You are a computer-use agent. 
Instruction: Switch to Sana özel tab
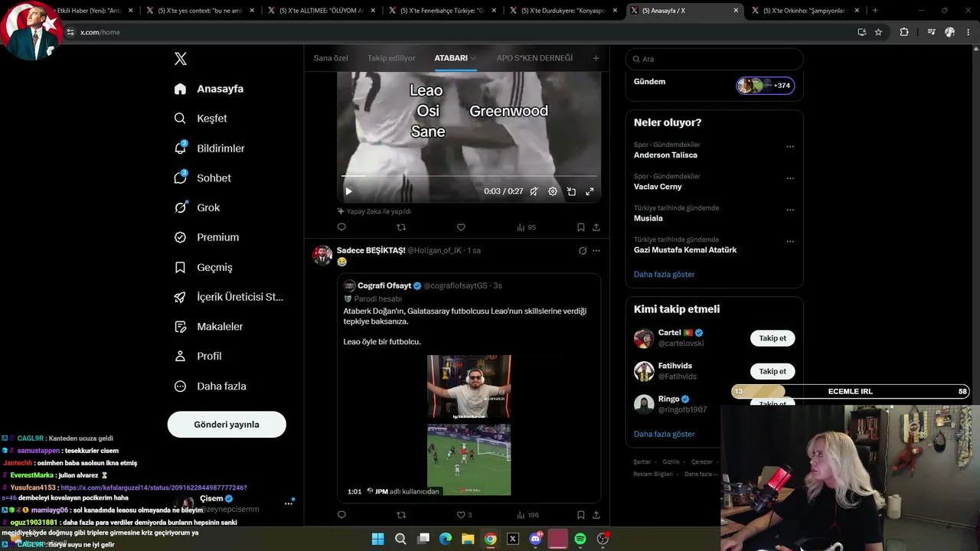pyautogui.click(x=331, y=58)
